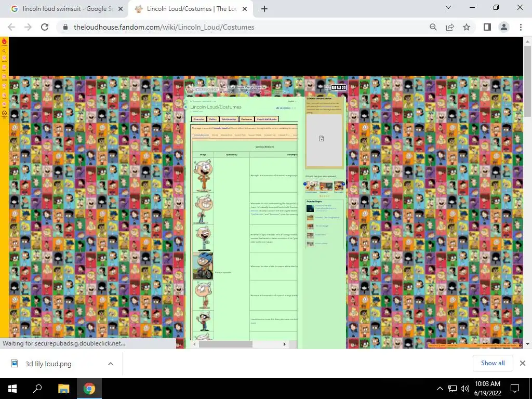Share this page using the share icon
Image resolution: width=532 pixels, height=399 pixels.
(x=450, y=27)
